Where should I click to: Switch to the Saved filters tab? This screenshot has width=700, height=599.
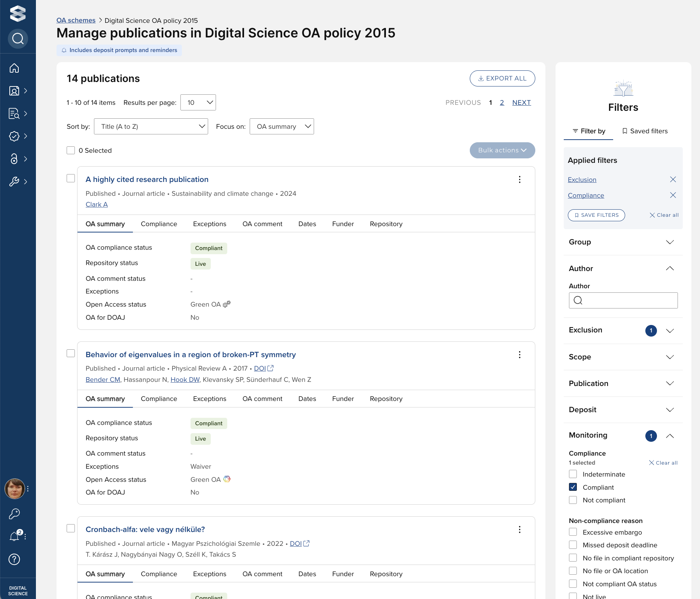pos(645,131)
